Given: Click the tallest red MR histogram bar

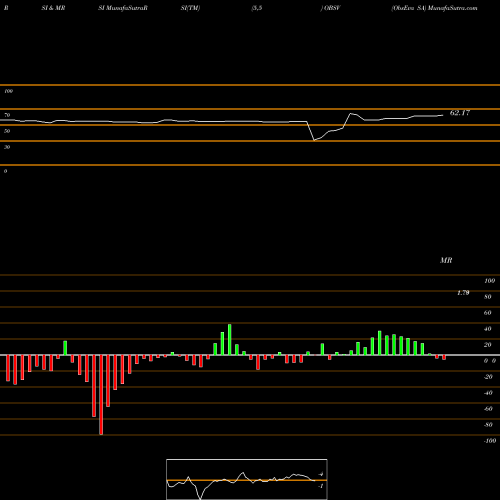Looking at the screenshot, I should coord(101,395).
